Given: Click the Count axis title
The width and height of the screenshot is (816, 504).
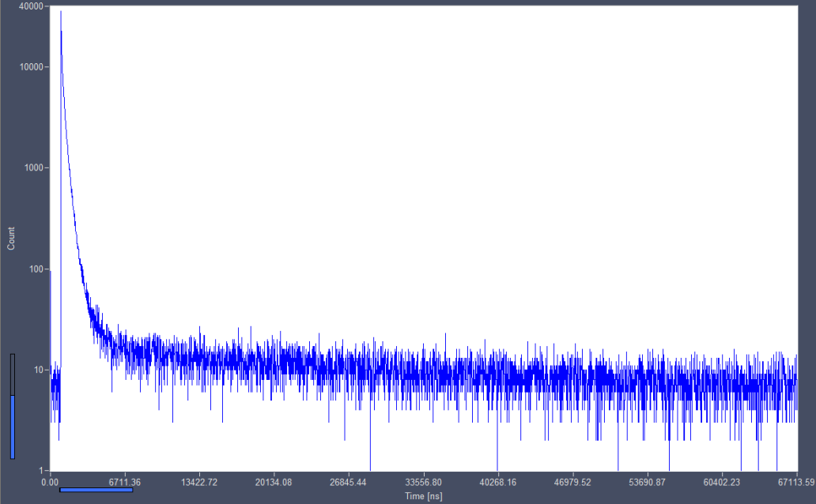Looking at the screenshot, I should (x=11, y=239).
